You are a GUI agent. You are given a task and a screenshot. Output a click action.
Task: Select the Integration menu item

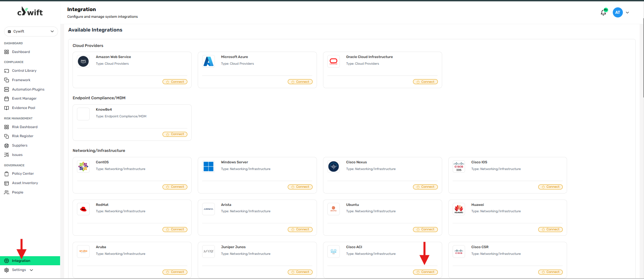click(30, 261)
